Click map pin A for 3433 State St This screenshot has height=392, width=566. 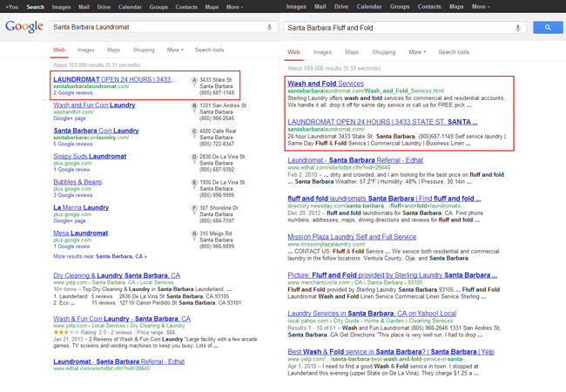pos(194,82)
